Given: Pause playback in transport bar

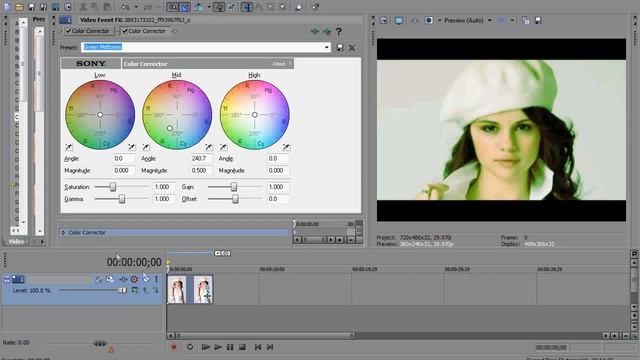Looking at the screenshot, I should (x=230, y=347).
